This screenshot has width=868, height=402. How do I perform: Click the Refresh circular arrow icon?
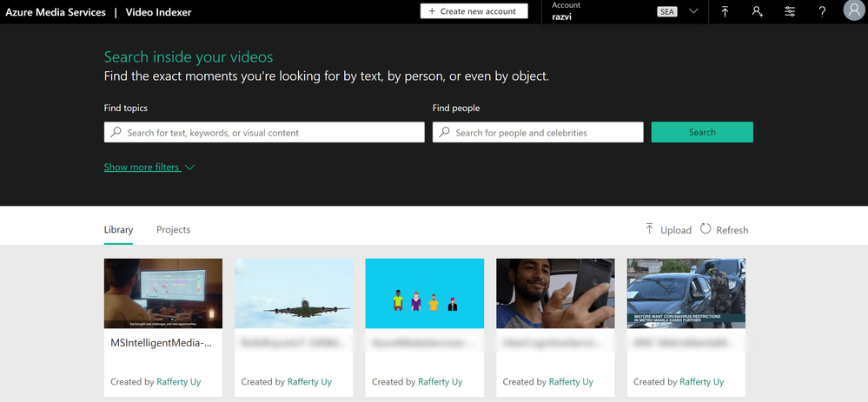click(706, 229)
